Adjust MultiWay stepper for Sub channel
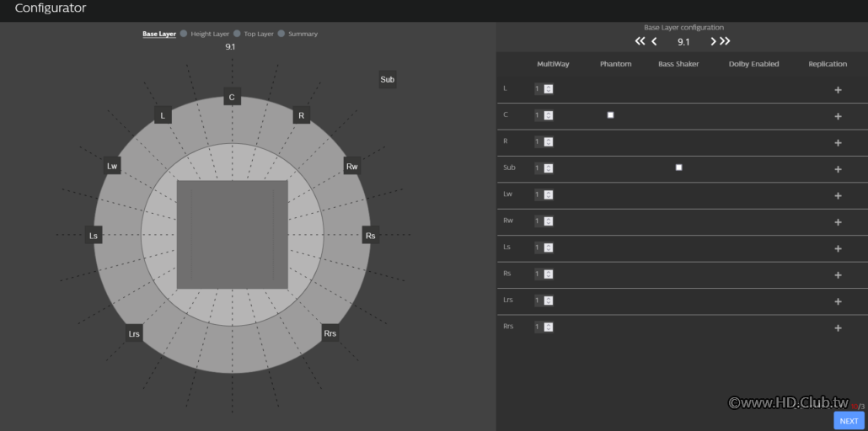868x431 pixels. tap(548, 168)
